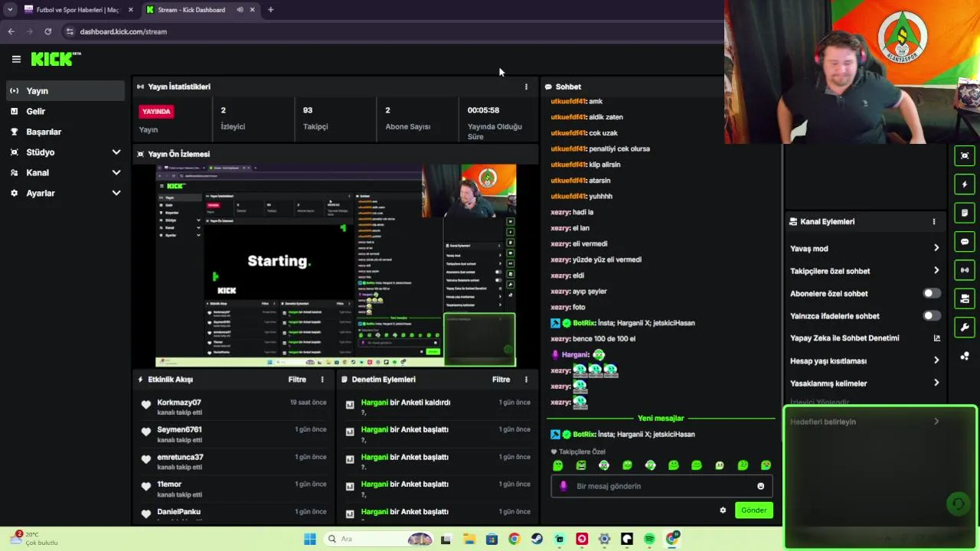Open Yayın İstatistikleri three-dot options
This screenshot has width=980, height=551.
(526, 86)
